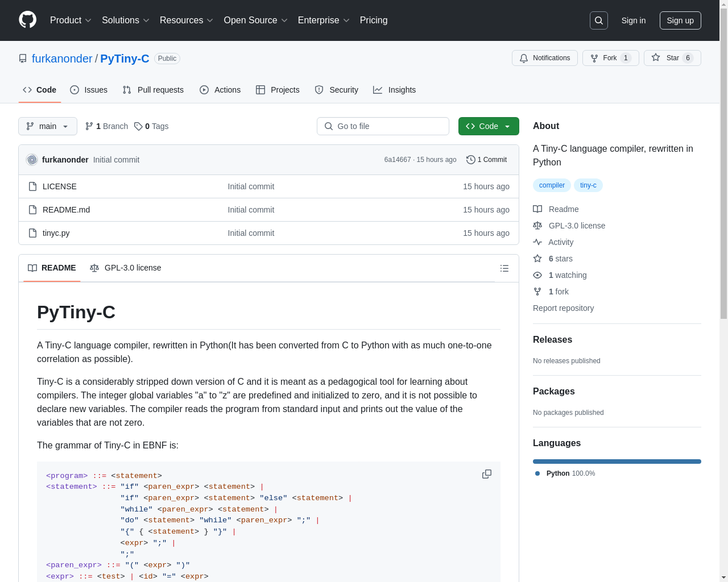Switch to the Issues tab
The image size is (728, 582).
coord(89,90)
